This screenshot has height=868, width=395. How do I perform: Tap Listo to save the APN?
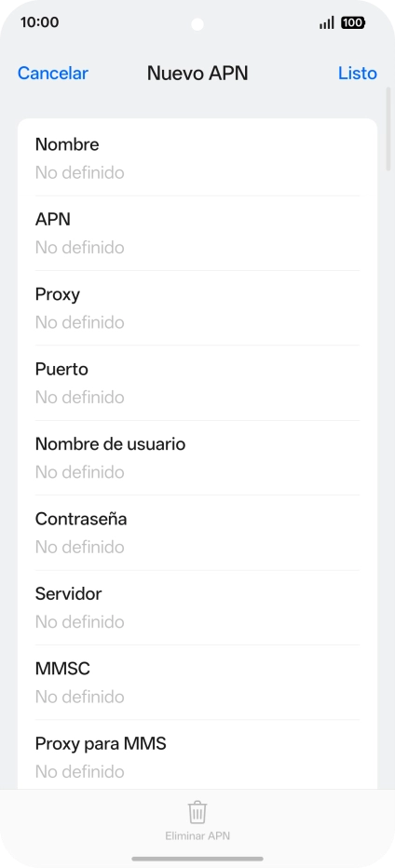(x=358, y=73)
